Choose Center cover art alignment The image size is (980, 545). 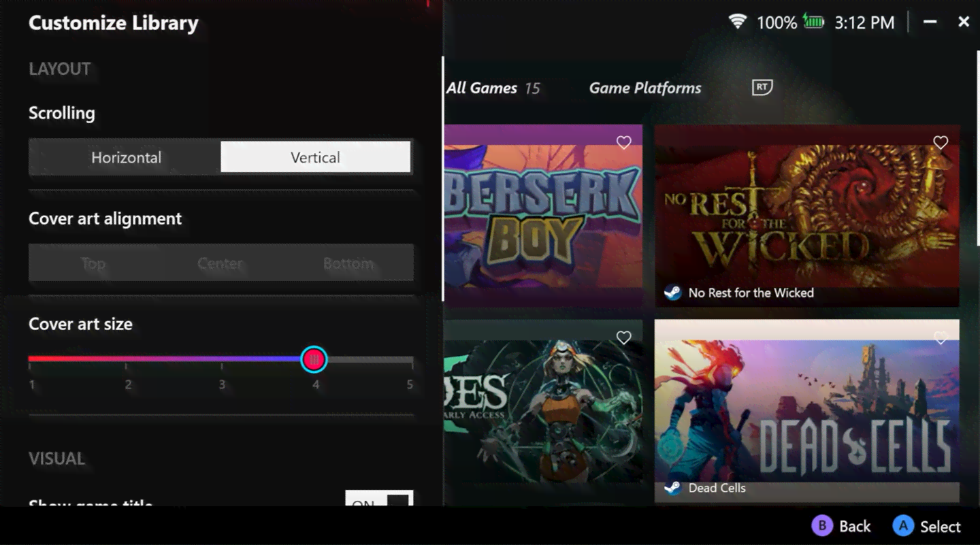[x=220, y=263]
